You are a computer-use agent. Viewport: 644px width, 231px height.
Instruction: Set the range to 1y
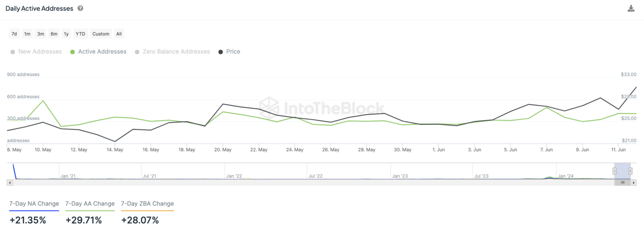66,34
